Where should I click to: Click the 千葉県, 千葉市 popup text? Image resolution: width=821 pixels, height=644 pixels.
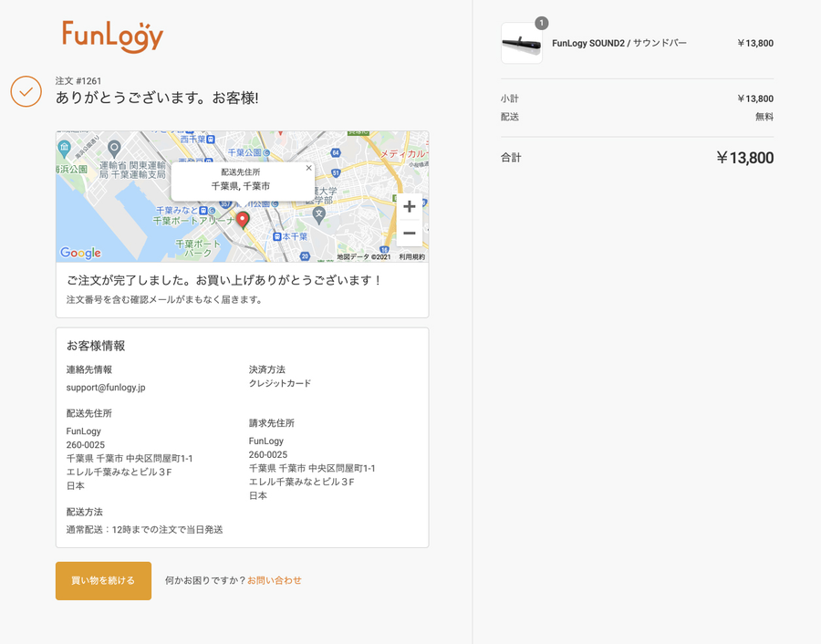[241, 186]
